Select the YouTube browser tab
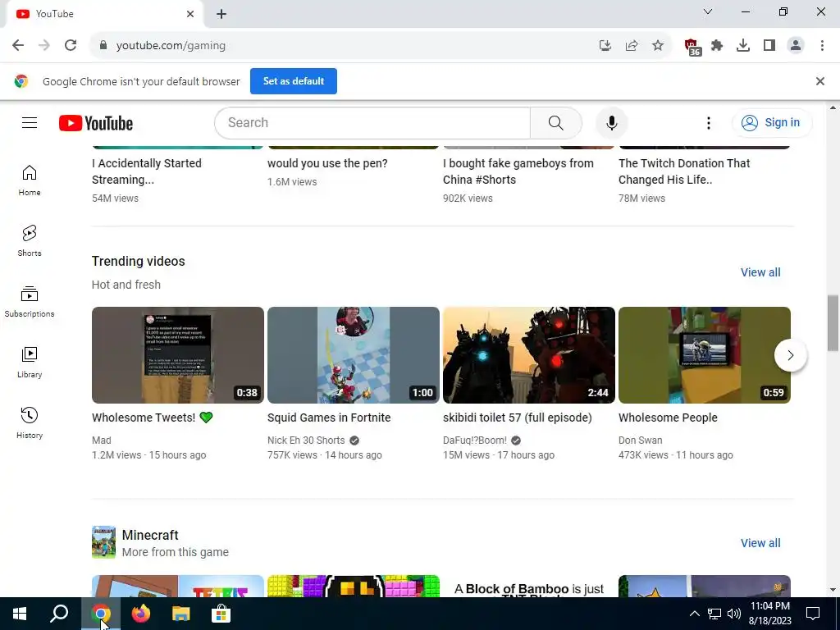 104,14
